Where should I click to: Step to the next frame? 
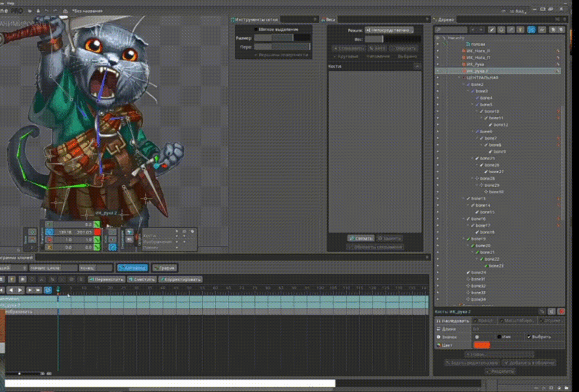point(29,290)
